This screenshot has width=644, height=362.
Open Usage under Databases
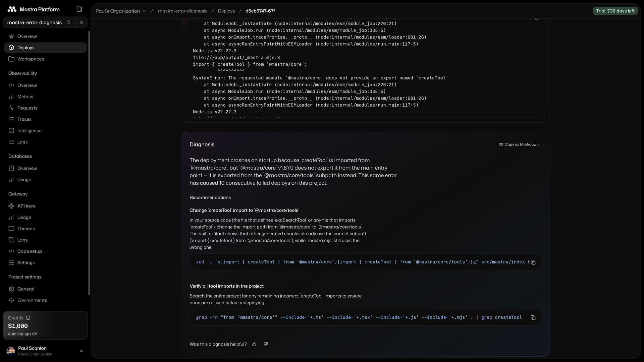coord(45,180)
